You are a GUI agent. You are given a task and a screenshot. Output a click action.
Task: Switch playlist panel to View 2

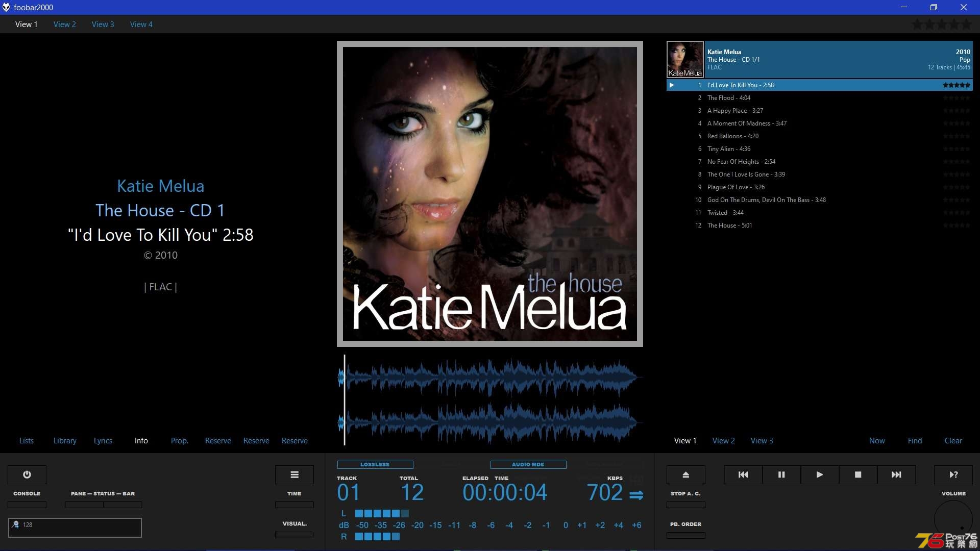click(724, 440)
